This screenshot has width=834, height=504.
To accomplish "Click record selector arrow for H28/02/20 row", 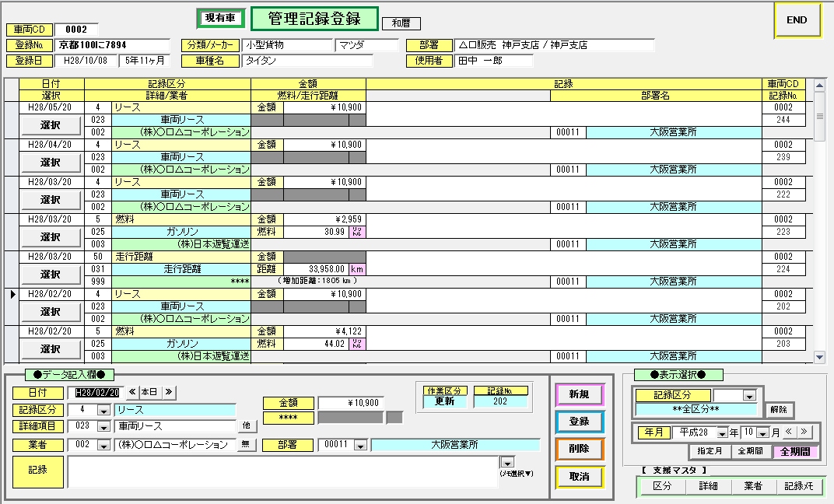I will click(x=12, y=294).
